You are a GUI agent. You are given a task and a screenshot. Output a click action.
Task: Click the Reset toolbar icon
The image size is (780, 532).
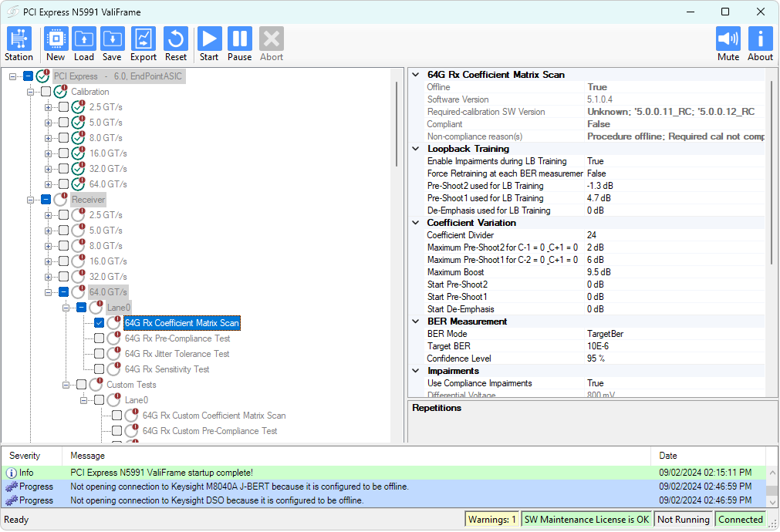[x=176, y=39]
